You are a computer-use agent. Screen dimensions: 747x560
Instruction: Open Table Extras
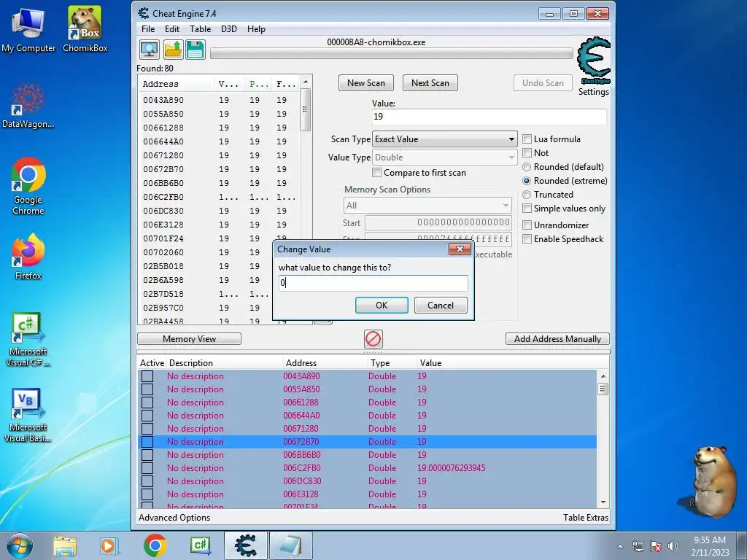pyautogui.click(x=586, y=518)
